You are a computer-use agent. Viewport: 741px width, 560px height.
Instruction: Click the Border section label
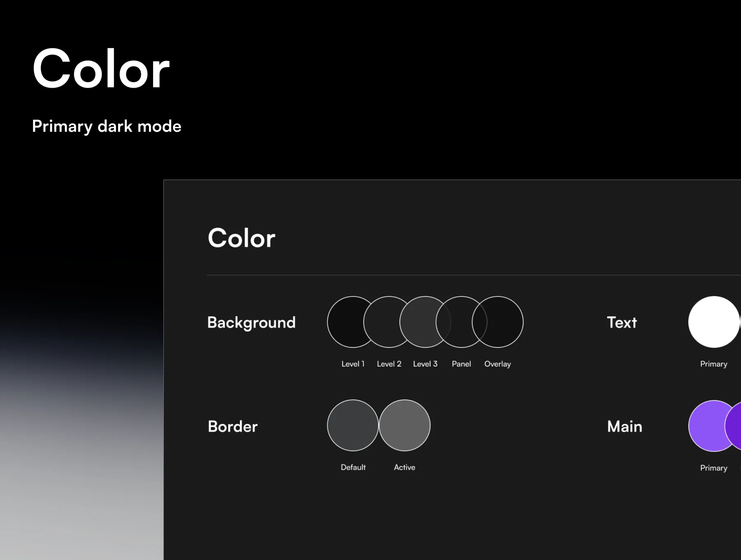(233, 426)
